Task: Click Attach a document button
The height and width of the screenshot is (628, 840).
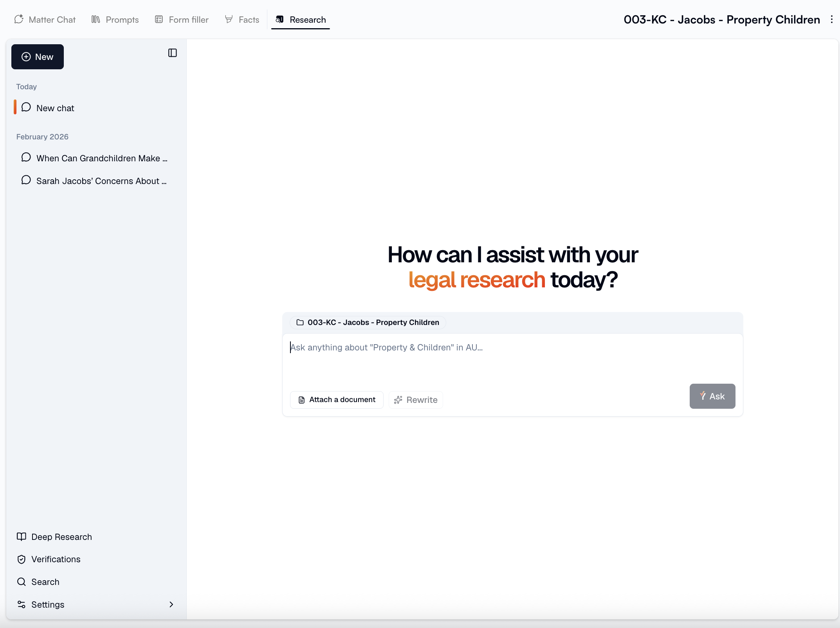Action: (337, 400)
